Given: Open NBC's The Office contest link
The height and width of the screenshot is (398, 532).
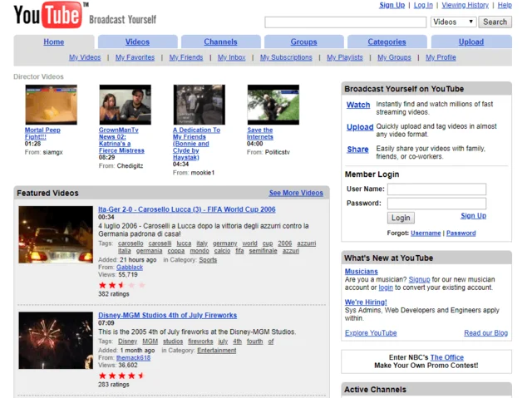Looking at the screenshot, I should [447, 357].
